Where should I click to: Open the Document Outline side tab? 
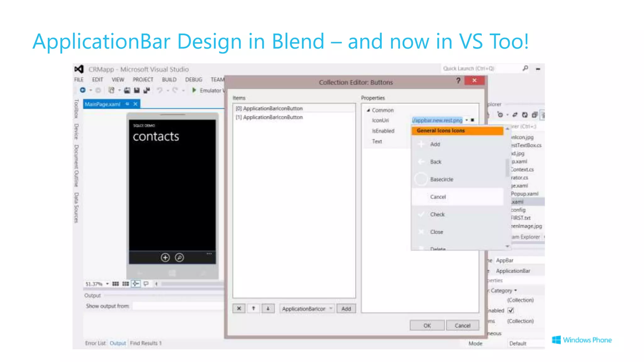click(x=76, y=166)
